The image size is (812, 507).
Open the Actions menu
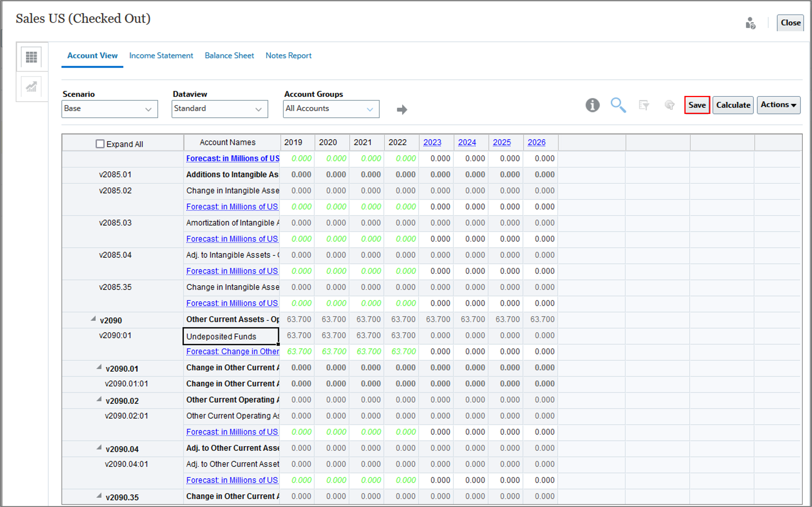tap(778, 105)
